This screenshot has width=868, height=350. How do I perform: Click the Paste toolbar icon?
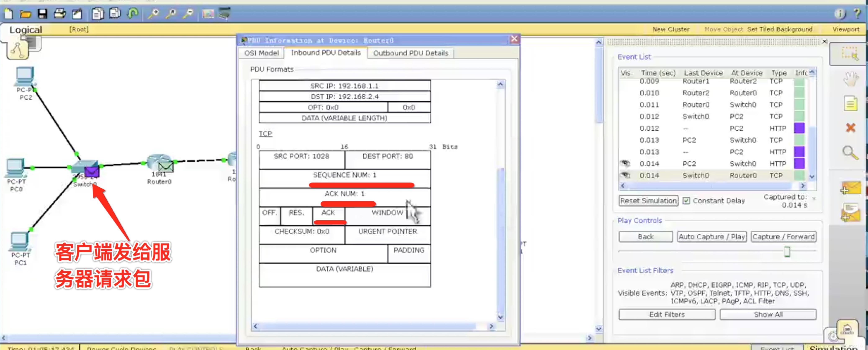(x=115, y=13)
